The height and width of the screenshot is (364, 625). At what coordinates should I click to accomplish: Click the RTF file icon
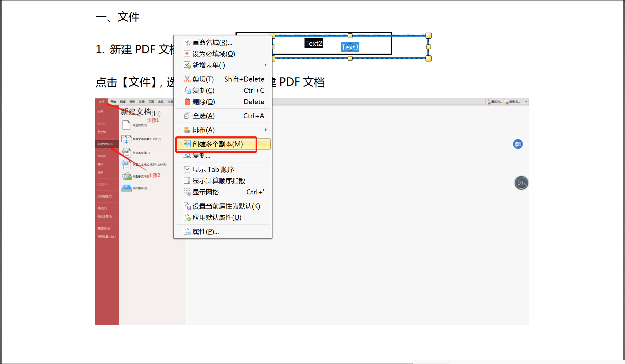tap(126, 164)
